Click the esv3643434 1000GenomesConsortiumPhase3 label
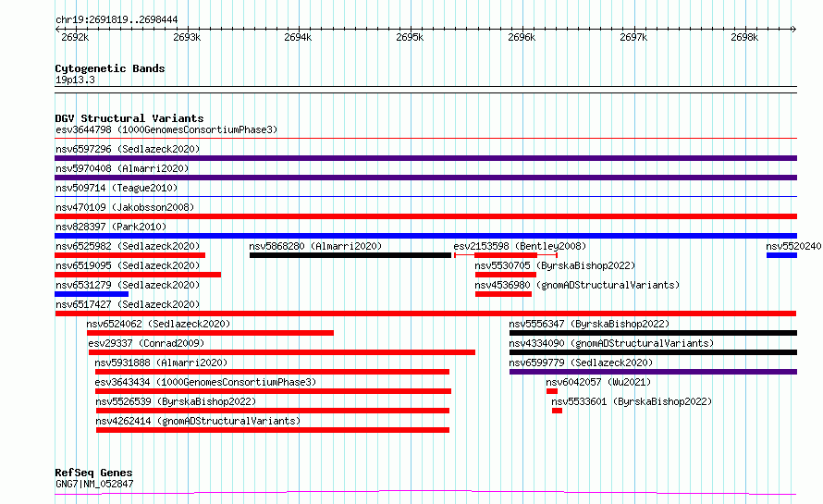Screen dimensions: 823x504 click(205, 382)
